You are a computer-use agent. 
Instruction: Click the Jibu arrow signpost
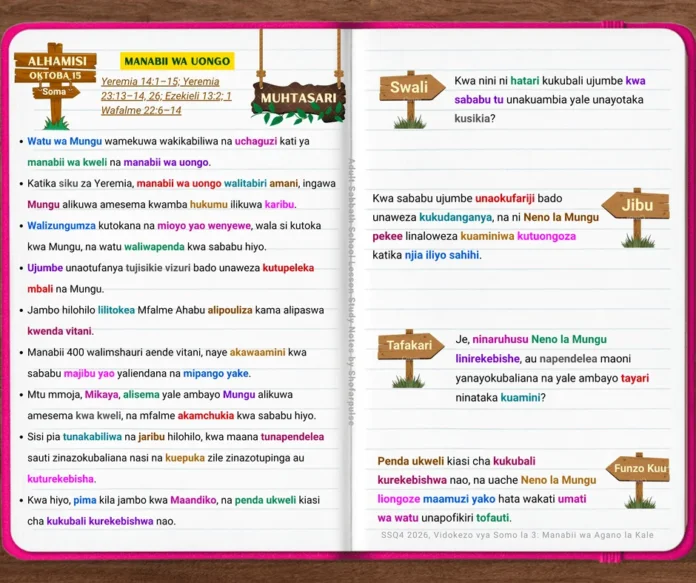(636, 217)
